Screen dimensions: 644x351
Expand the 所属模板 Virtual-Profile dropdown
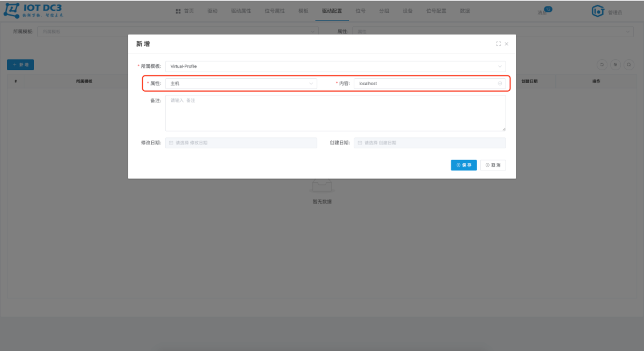(x=335, y=66)
